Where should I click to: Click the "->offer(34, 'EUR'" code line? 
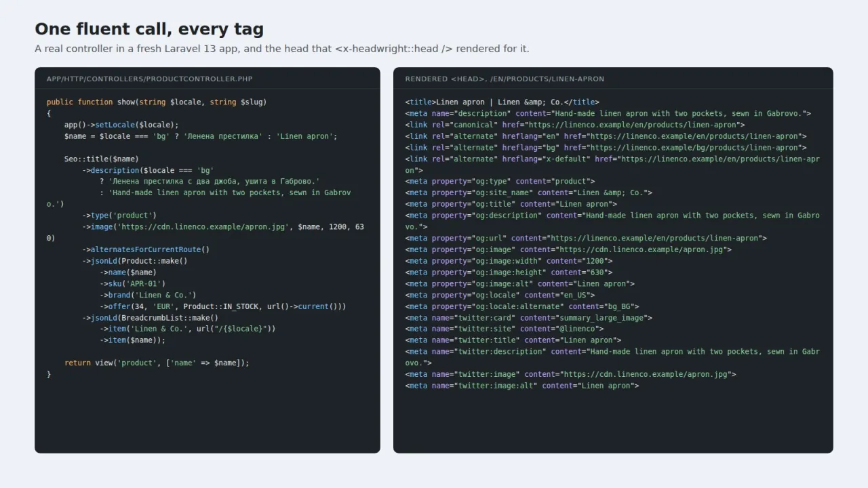(x=223, y=306)
